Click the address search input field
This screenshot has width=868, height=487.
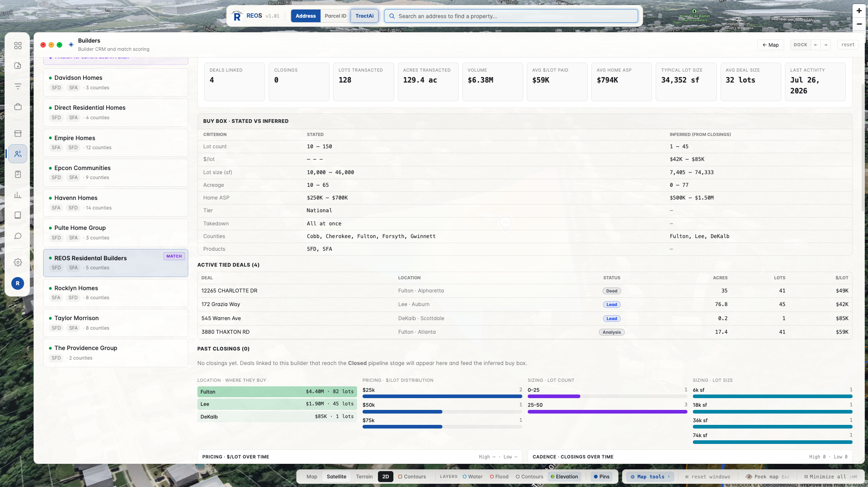point(511,16)
